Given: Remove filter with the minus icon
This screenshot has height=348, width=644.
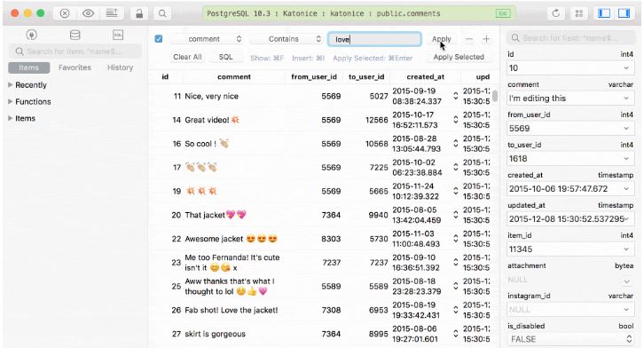Looking at the screenshot, I should (x=469, y=39).
